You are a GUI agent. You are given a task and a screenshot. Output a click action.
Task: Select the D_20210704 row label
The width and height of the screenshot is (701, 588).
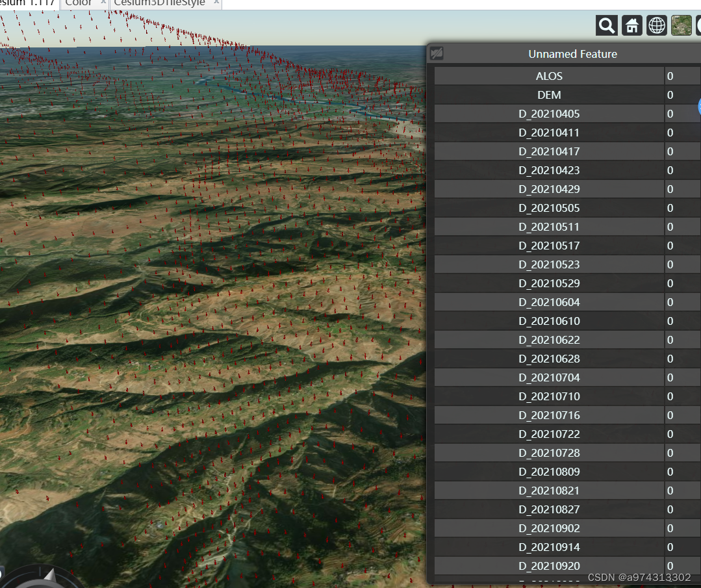click(549, 377)
